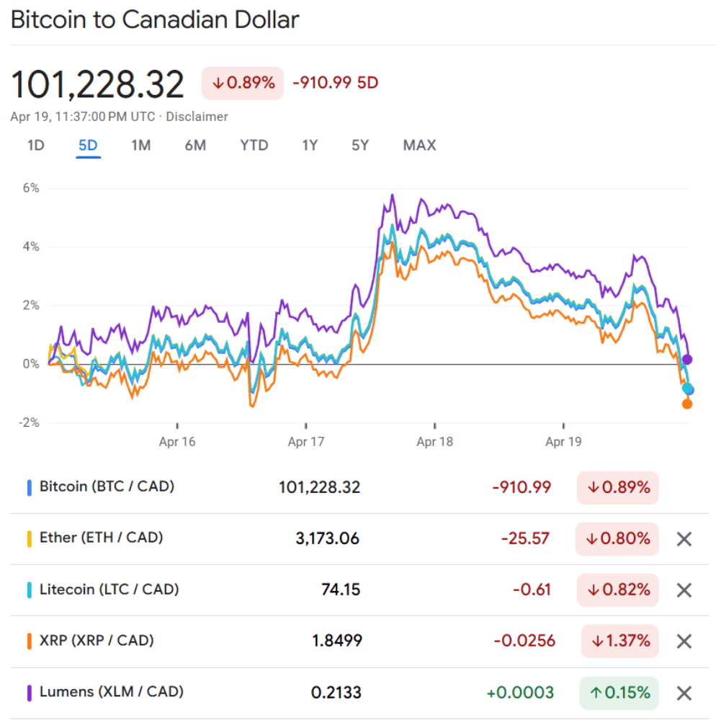Screen dimensions: 716x728
Task: Select the 1M time range tab
Action: 140,146
